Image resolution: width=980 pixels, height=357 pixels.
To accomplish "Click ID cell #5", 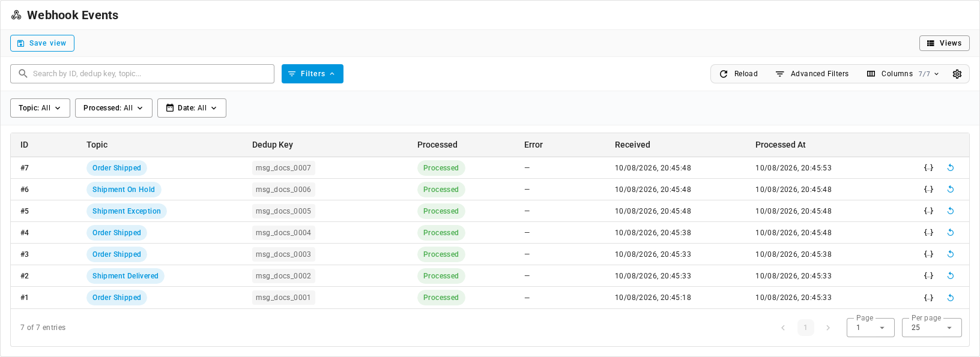I will 25,211.
